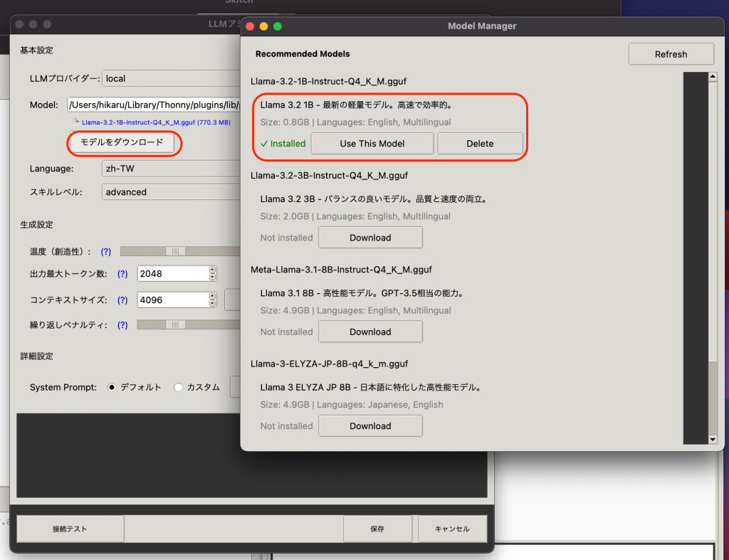
Task: Click the Size: 4.9GB Japanese, English line
Action: (352, 404)
